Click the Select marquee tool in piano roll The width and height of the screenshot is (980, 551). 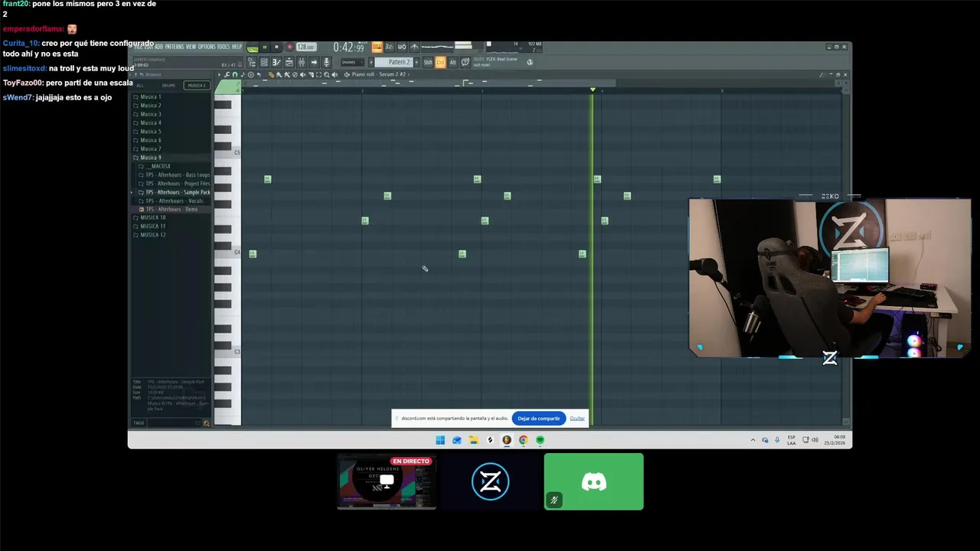pos(318,74)
